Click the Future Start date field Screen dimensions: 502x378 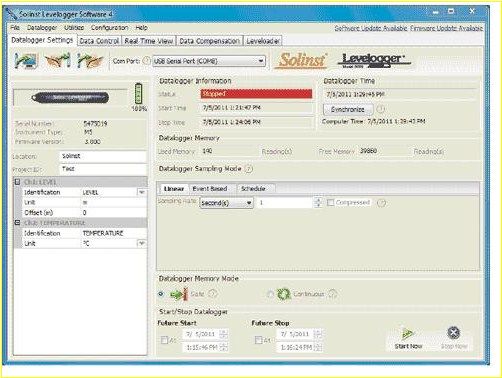[202, 334]
